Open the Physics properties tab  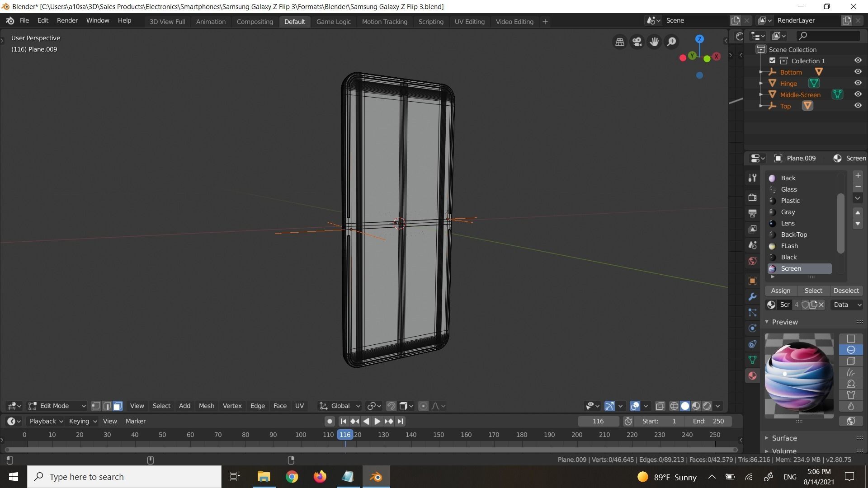click(752, 328)
